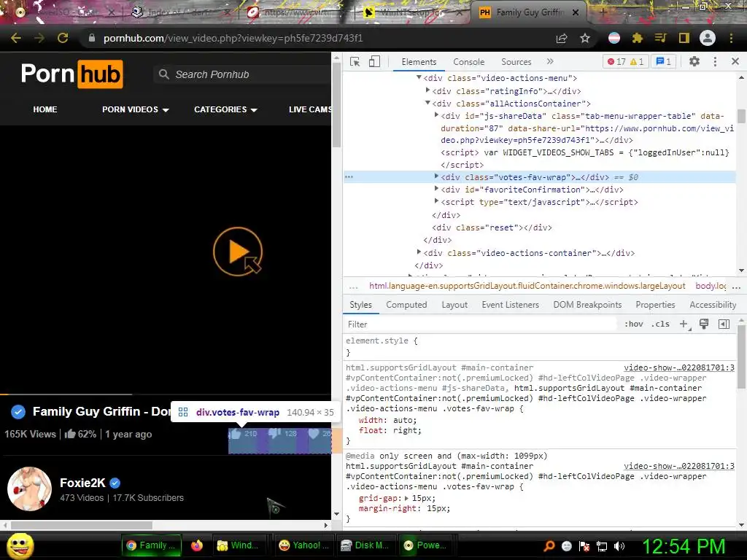Toggle the browser side panel icon
This screenshot has height=560, width=747.
(684, 38)
